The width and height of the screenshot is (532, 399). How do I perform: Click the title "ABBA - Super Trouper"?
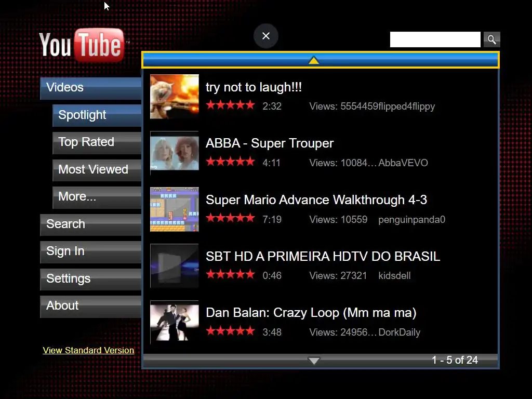(x=270, y=143)
